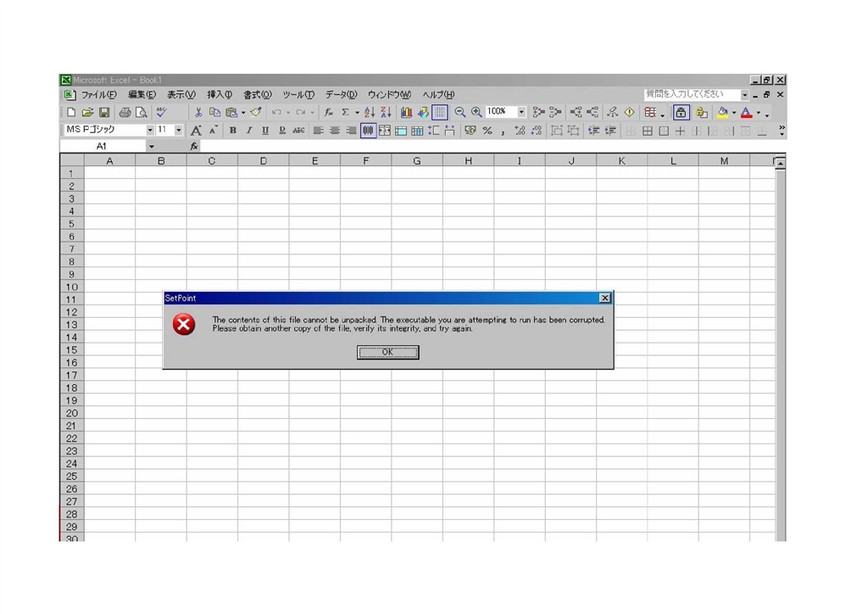Toggle the Lock Cell padlock button
This screenshot has height=614, width=868.
681,113
